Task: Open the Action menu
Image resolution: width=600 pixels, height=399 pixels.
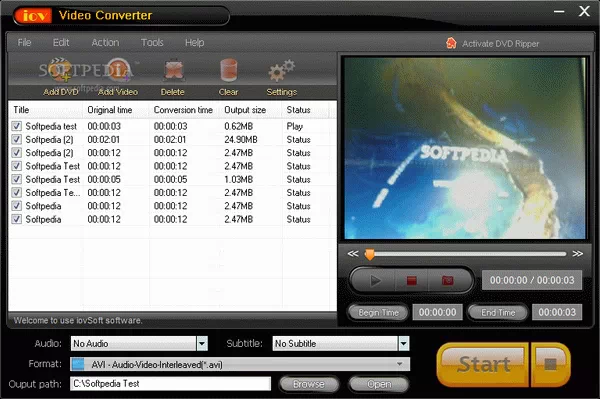Action: [105, 42]
